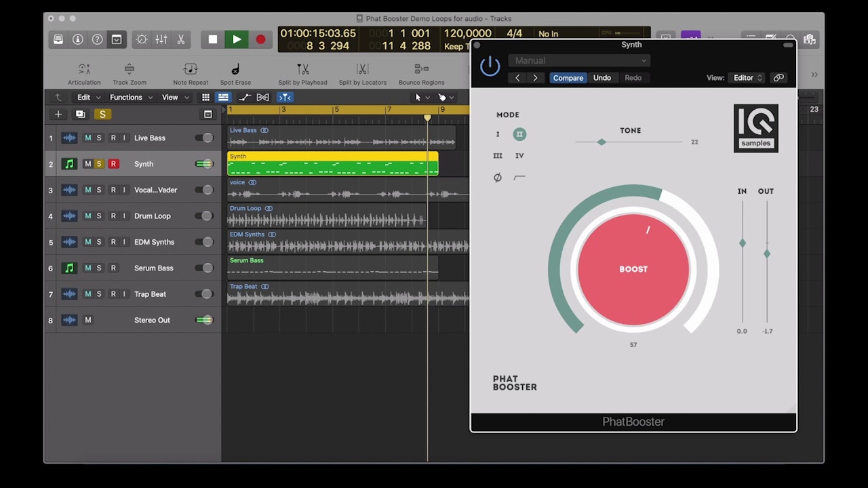Toggle global Solo S button

click(x=102, y=115)
